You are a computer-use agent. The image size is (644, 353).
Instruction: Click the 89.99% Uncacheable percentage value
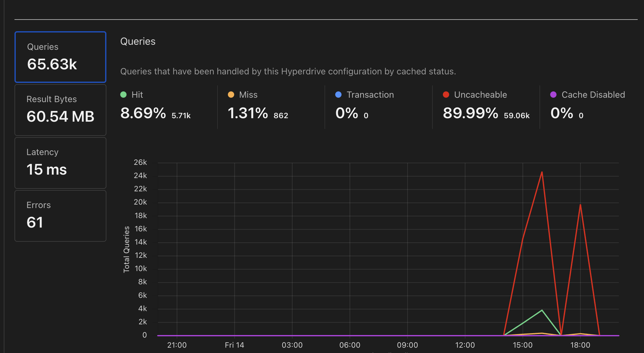pyautogui.click(x=470, y=113)
